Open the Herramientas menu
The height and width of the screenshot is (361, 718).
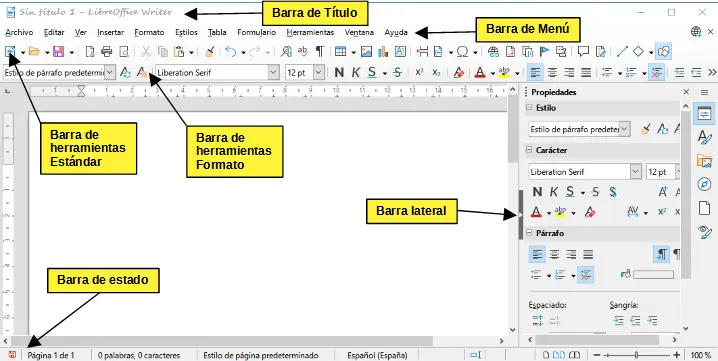310,33
